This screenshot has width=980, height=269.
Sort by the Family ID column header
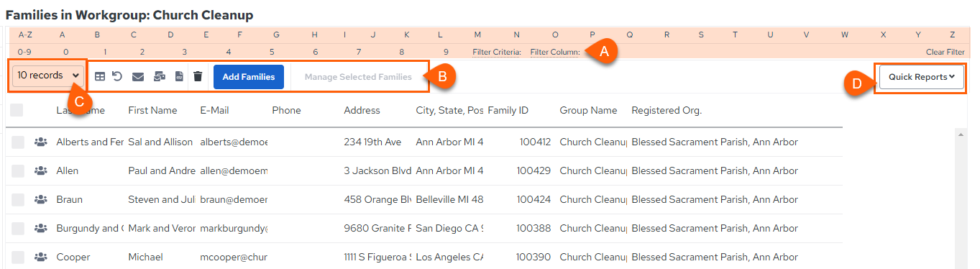coord(508,110)
